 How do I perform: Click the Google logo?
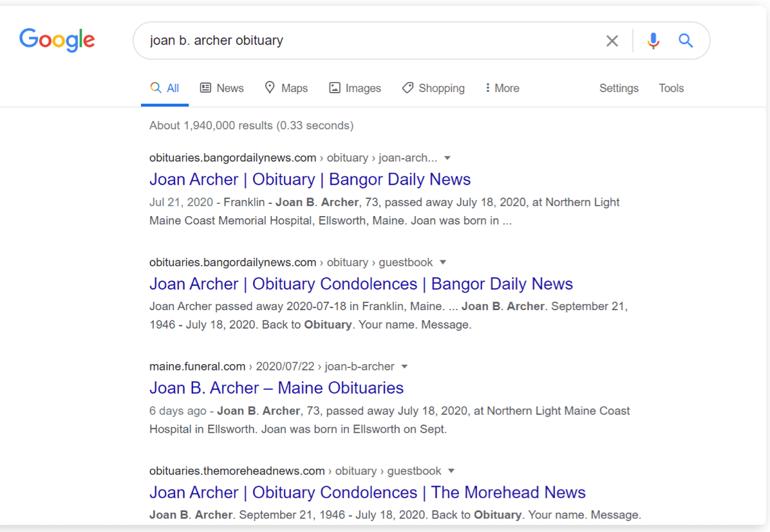pos(57,41)
